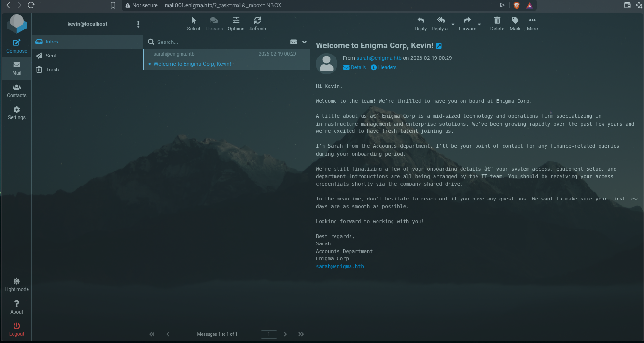644x343 pixels.
Task: Open the Contacts section
Action: [16, 91]
